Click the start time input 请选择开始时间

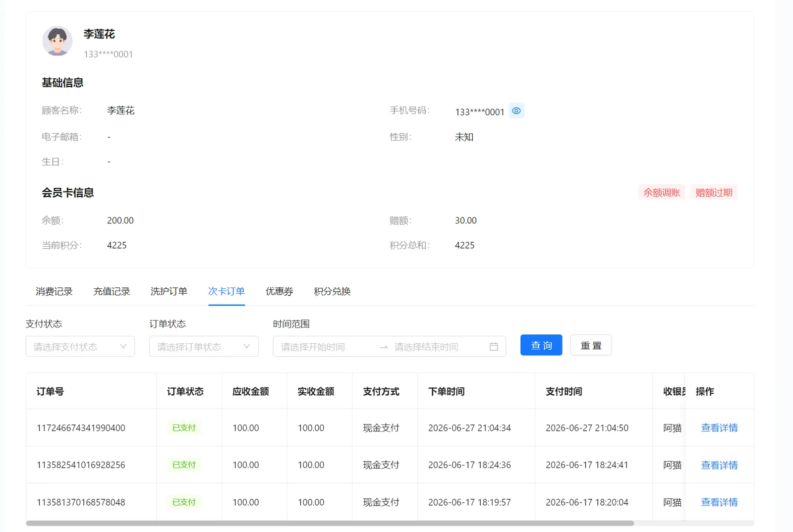pos(326,347)
